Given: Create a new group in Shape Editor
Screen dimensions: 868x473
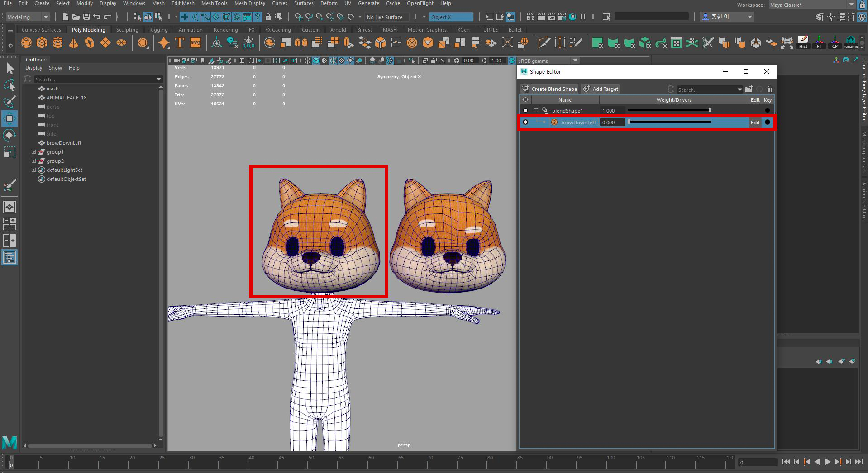Looking at the screenshot, I should pos(749,89).
